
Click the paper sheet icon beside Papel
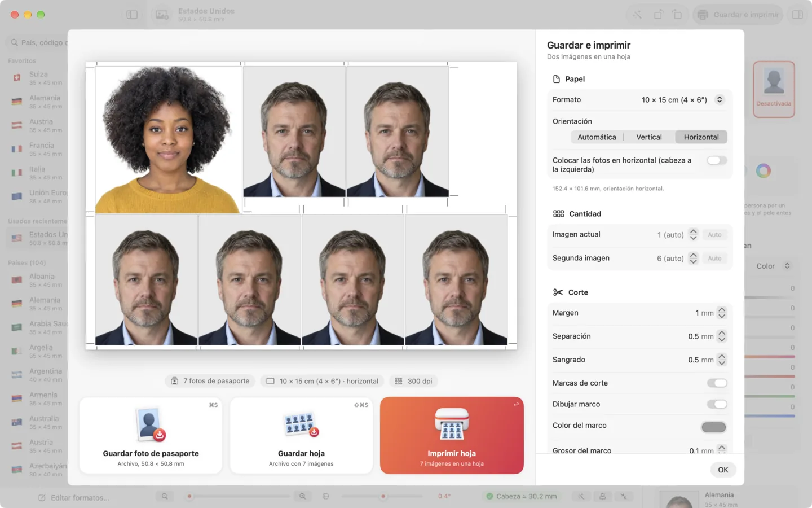557,79
